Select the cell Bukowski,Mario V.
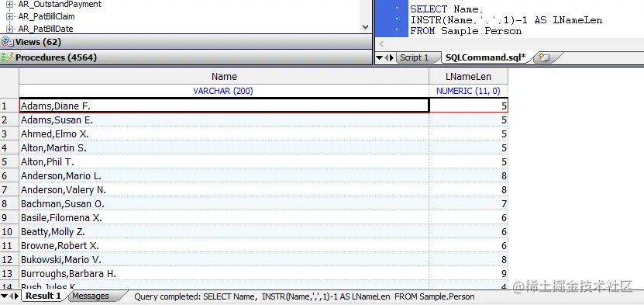Viewport: 644px width, 305px height. (x=224, y=260)
